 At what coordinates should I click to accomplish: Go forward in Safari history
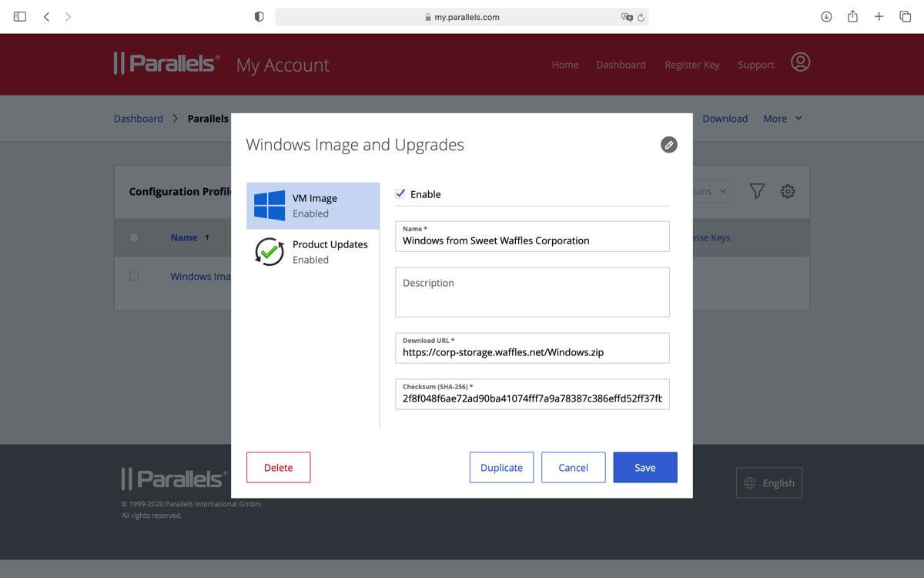coord(68,16)
